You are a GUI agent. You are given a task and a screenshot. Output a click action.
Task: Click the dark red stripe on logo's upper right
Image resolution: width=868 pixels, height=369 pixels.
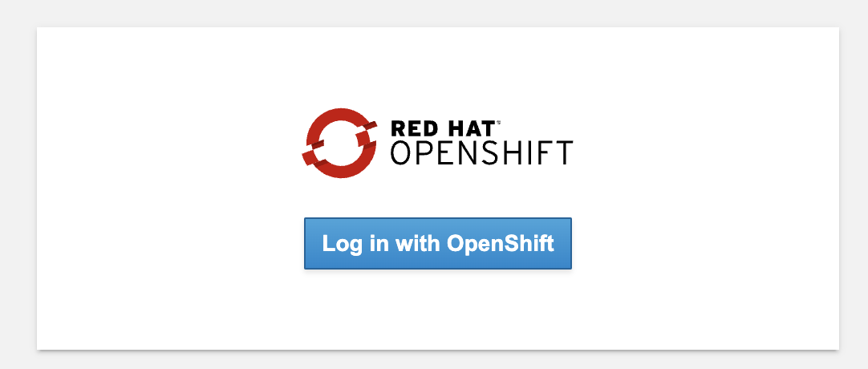(367, 128)
